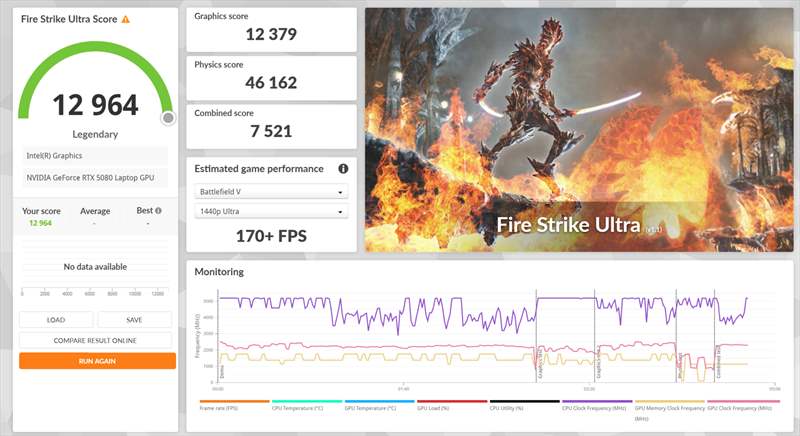Viewport: 800px width, 436px height.
Task: Click the LOAD button
Action: pyautogui.click(x=56, y=320)
